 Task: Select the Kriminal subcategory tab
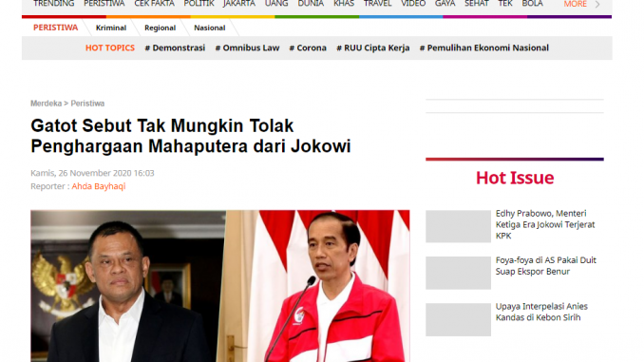111,28
